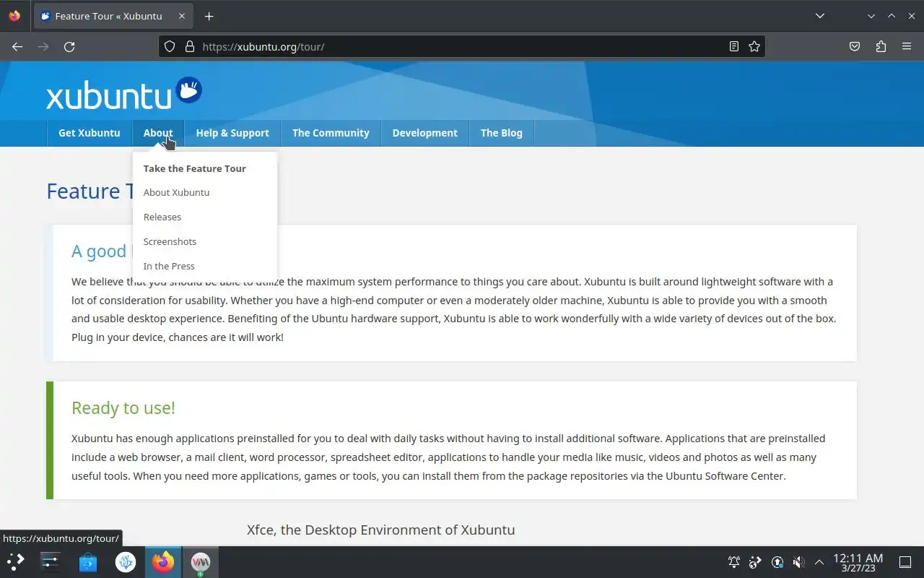The image size is (924, 578).
Task: Open Firefox hamburger application menu
Action: 907,46
